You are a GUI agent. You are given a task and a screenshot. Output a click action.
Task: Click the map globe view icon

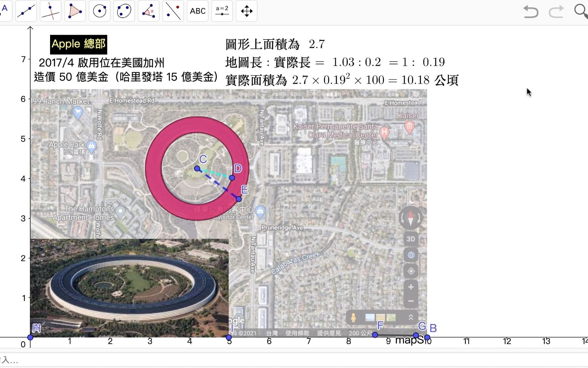point(411,255)
